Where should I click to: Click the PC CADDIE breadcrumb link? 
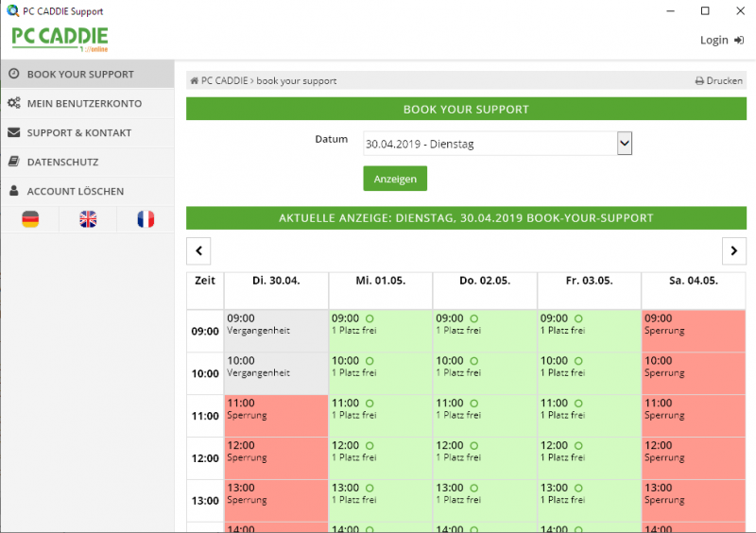[224, 80]
